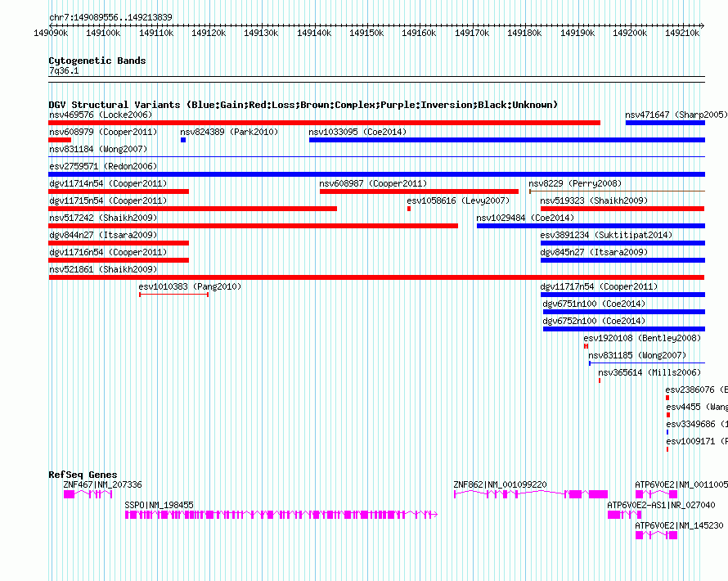Click the dgv11716n54 (Cooper2011) variant bar

point(119,260)
